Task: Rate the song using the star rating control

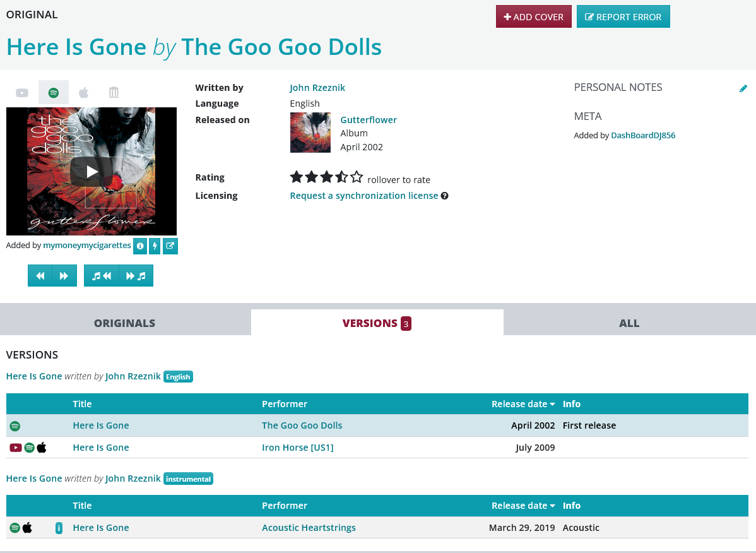Action: pos(327,177)
